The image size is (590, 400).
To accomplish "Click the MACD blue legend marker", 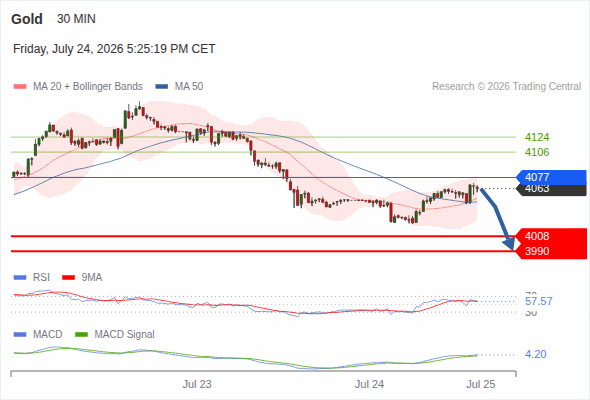I will pyautogui.click(x=20, y=335).
